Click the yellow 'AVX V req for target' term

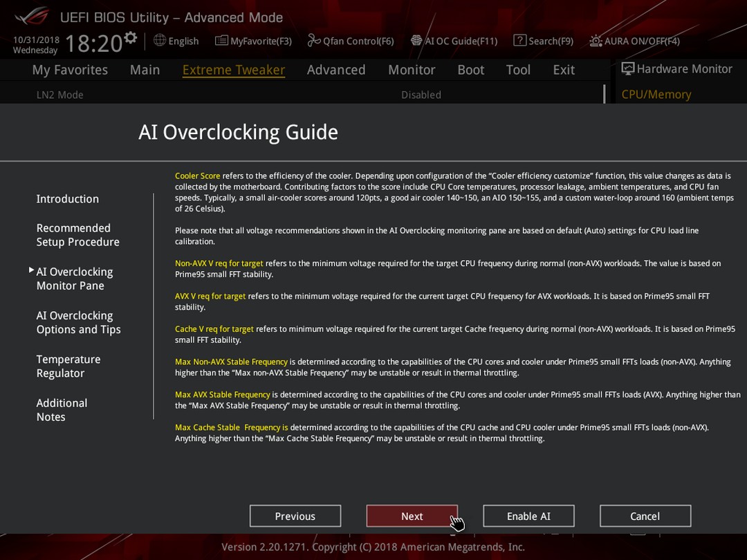[210, 296]
